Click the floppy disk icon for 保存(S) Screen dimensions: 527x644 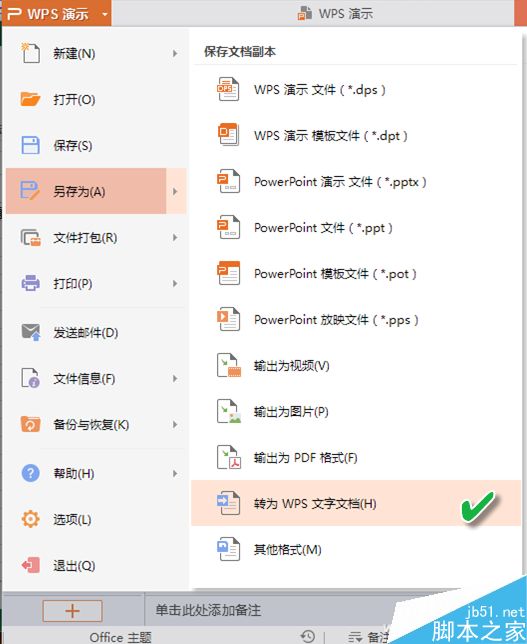[x=30, y=145]
